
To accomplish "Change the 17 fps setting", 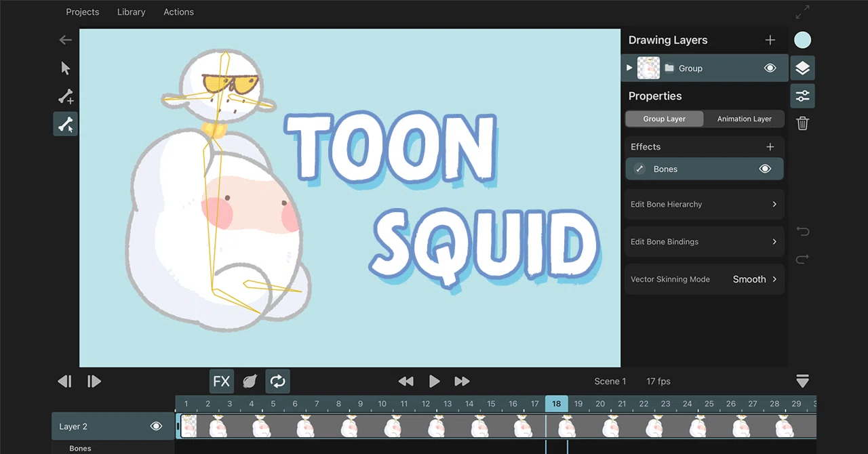I will pos(658,381).
